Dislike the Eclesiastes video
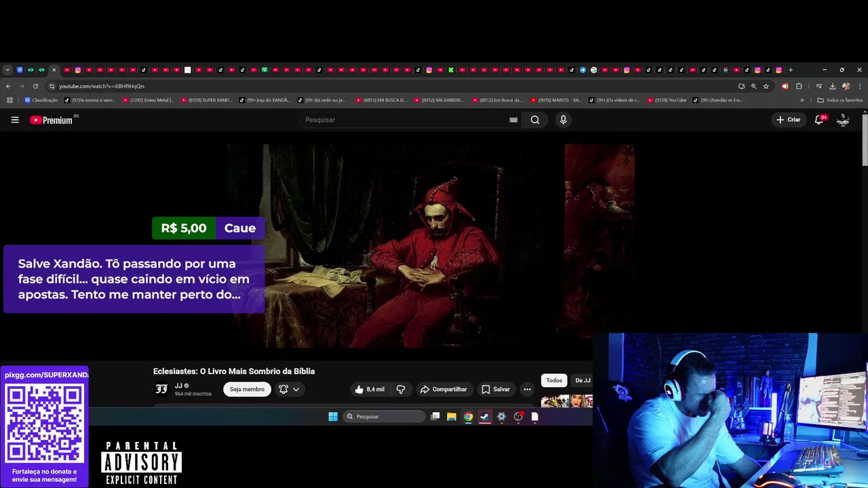Screen dimensions: 868x488 (x=401, y=389)
